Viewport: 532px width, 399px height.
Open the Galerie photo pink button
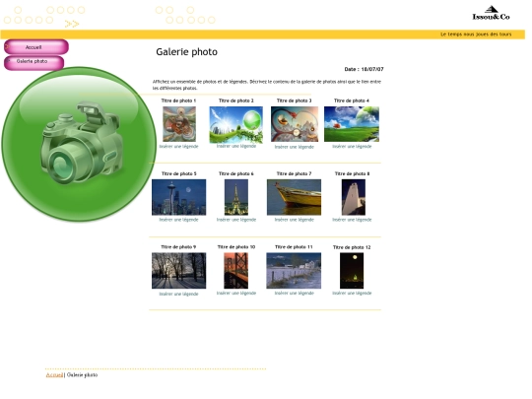tap(33, 62)
